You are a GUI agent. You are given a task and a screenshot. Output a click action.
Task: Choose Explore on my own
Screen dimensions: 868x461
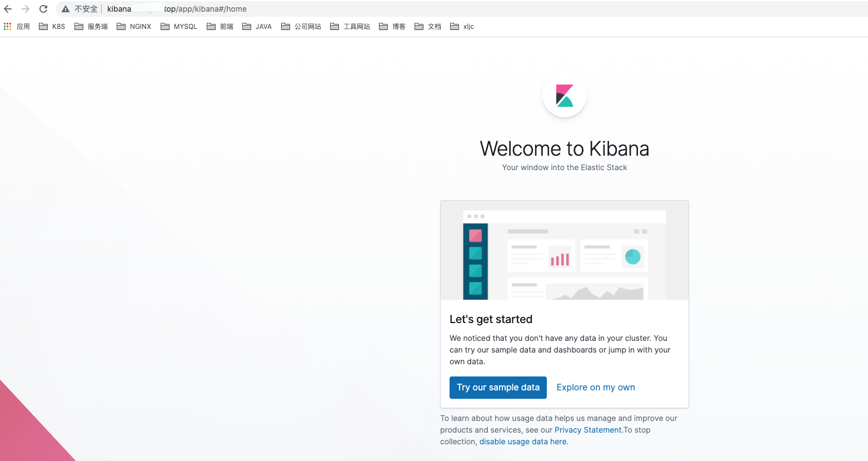[596, 388]
